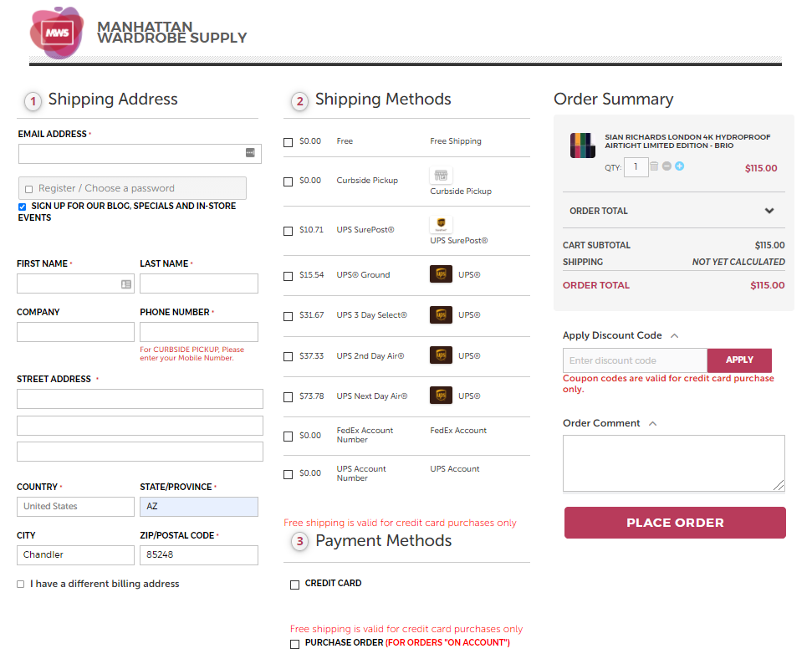
Task: Expand the Order Total chevron
Action: point(769,211)
